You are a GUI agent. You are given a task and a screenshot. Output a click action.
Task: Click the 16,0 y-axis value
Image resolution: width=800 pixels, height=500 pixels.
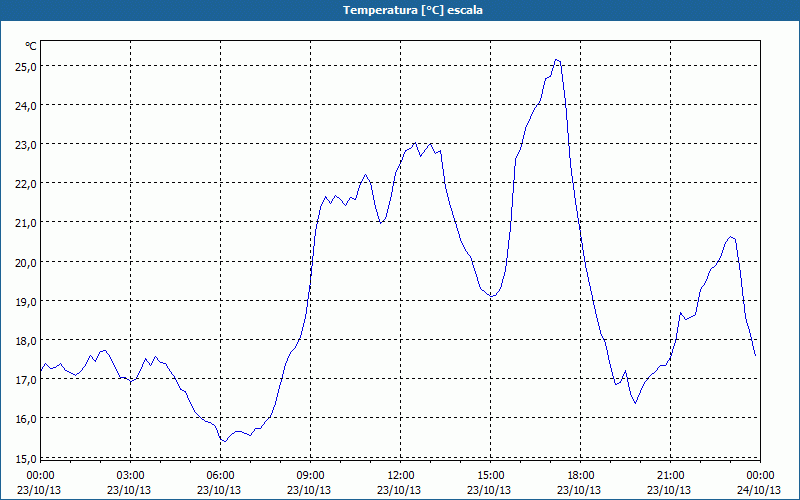point(27,419)
